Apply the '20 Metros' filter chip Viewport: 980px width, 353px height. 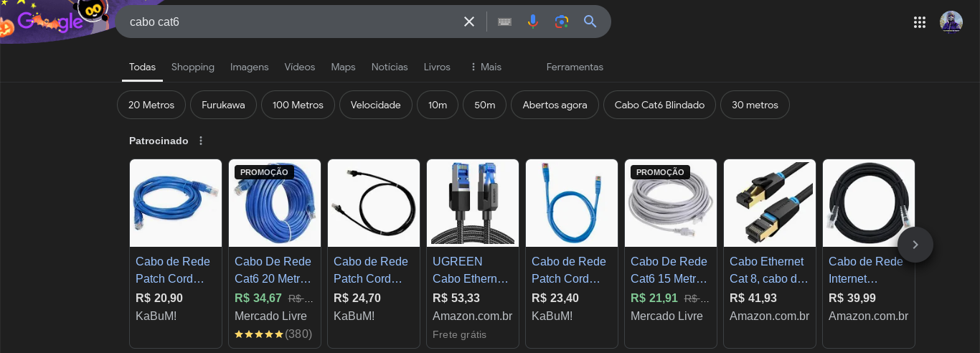(x=151, y=105)
